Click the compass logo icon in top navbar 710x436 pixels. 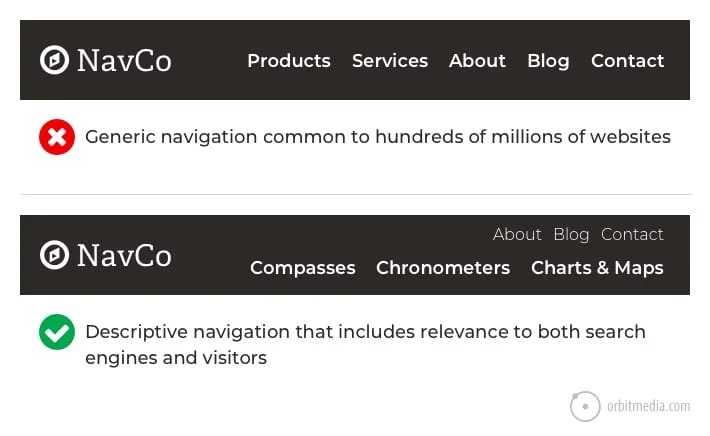pos(54,60)
